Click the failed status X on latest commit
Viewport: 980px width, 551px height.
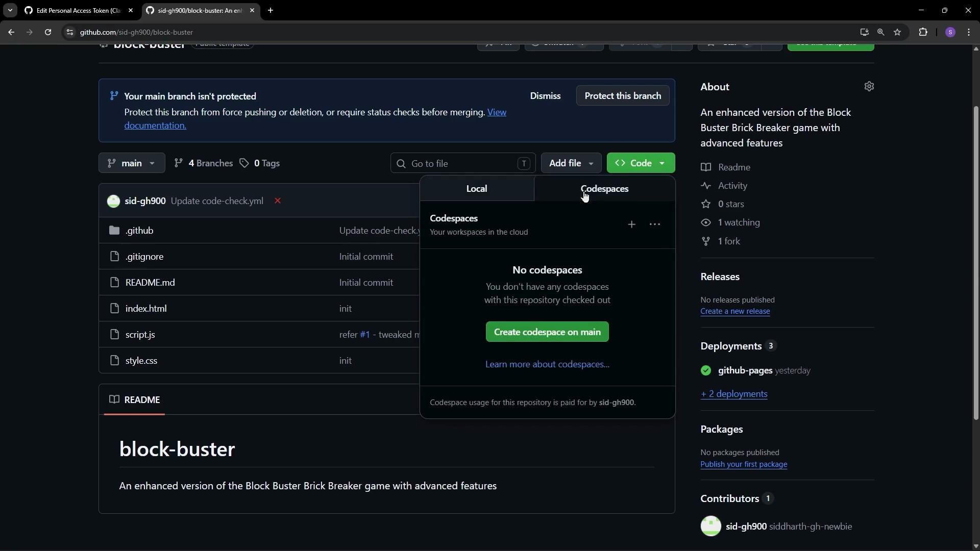[278, 201]
